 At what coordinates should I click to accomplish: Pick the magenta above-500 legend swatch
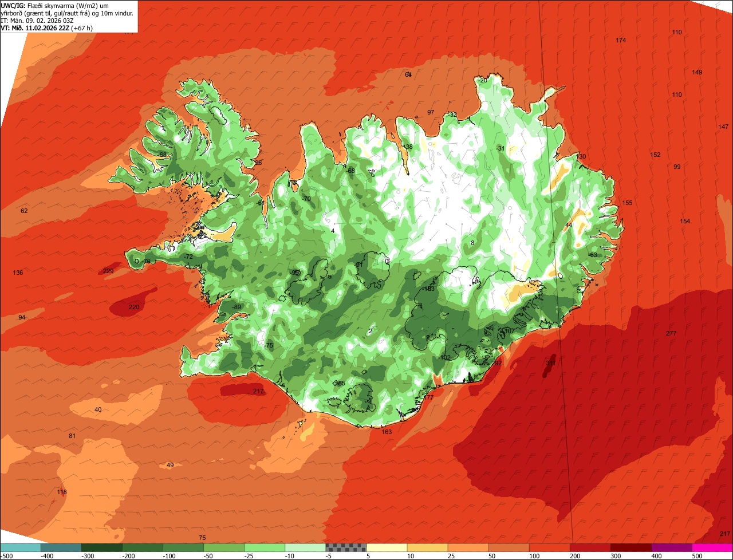point(712,547)
